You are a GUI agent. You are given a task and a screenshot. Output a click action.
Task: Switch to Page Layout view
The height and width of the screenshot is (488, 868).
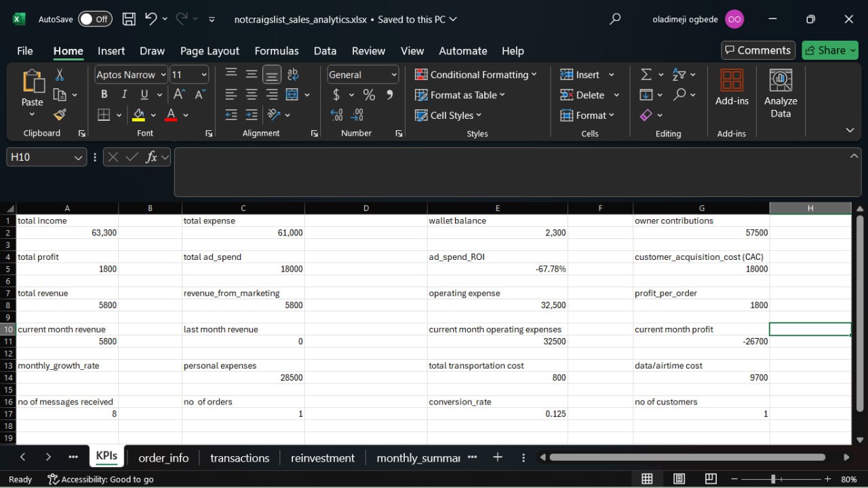click(679, 479)
